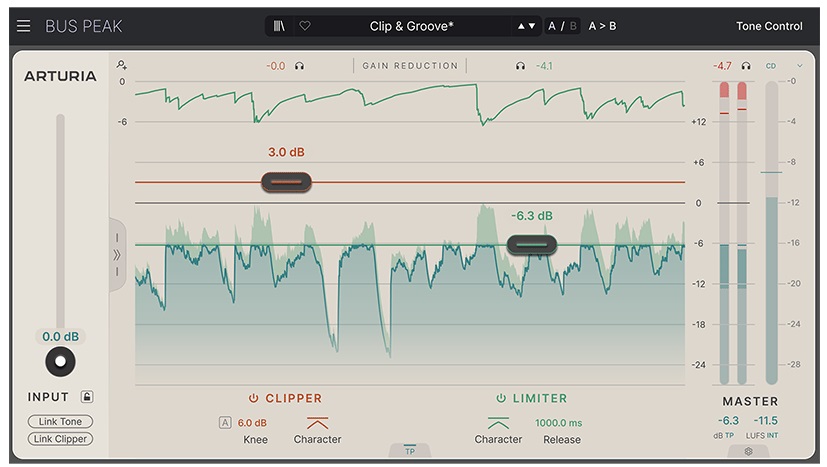Click the ARTURIA logo
Image resolution: width=827 pixels, height=467 pixels.
click(x=60, y=76)
